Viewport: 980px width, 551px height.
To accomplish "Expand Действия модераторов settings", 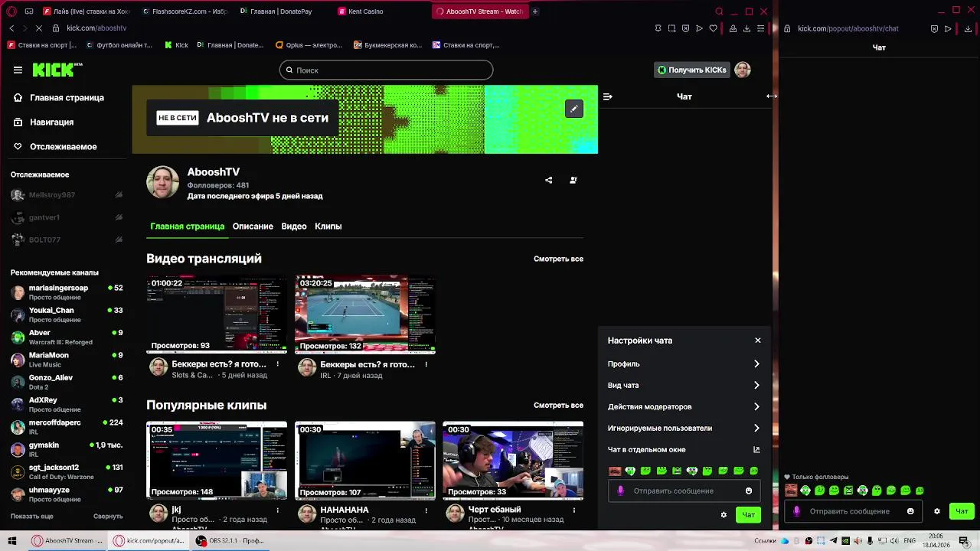I will [684, 407].
